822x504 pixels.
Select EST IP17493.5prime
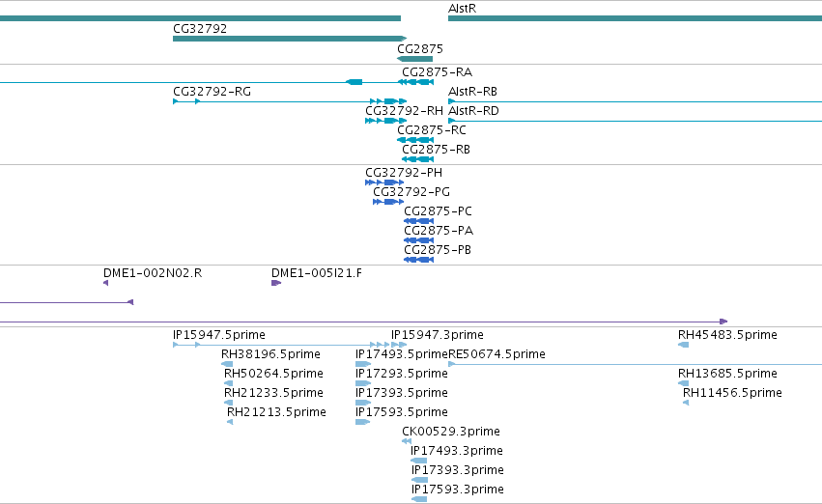click(x=402, y=354)
